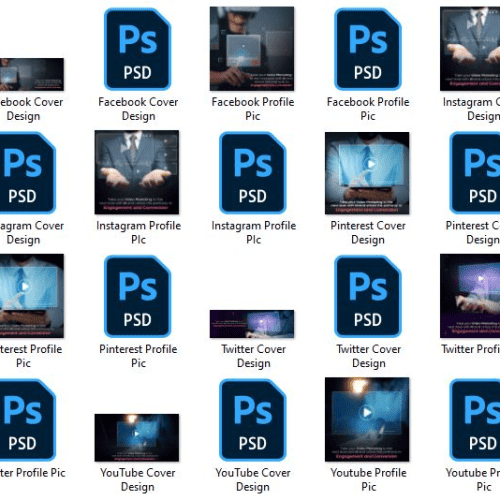This screenshot has width=500, height=500.
Task: Click the Instagram Cover Design image thumbnail top right
Action: [470, 49]
